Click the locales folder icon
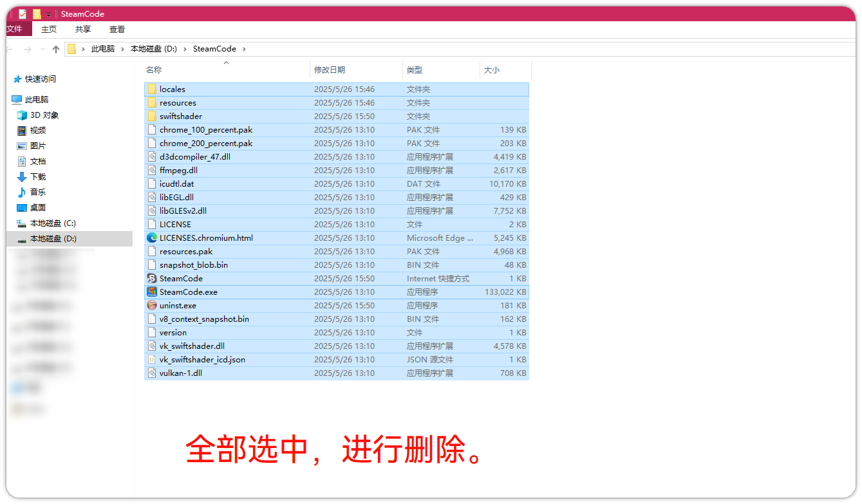 pyautogui.click(x=152, y=89)
